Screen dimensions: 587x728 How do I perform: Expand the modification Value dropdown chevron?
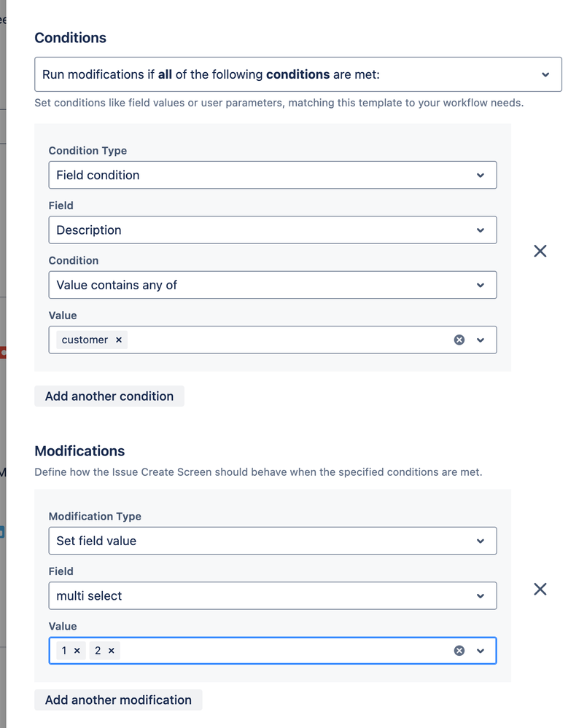[x=481, y=651]
